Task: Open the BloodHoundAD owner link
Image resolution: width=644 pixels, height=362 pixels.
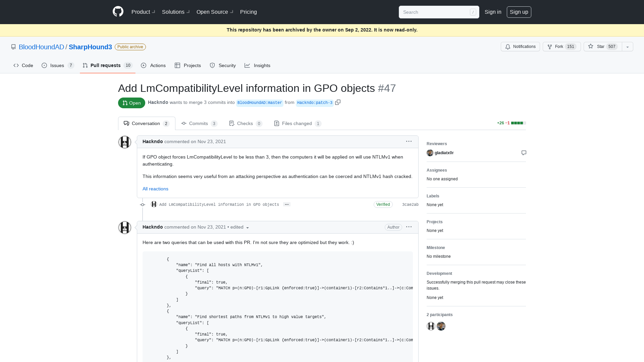Action: click(x=41, y=47)
